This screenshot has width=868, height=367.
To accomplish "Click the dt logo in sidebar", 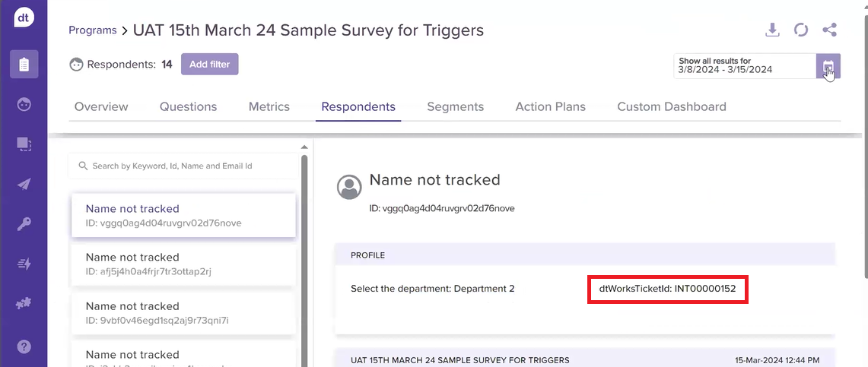I will [x=24, y=17].
